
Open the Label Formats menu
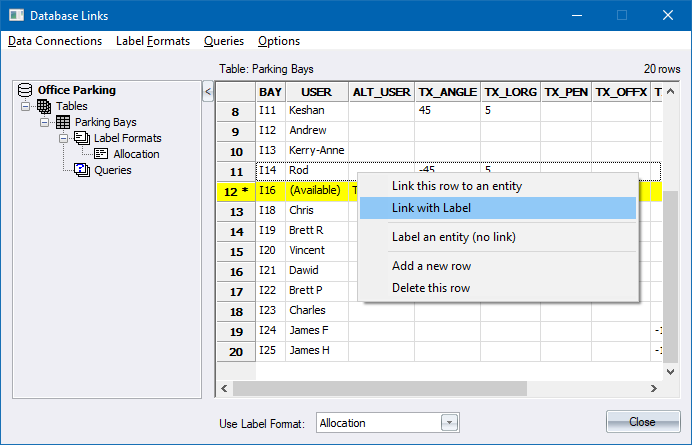coord(153,41)
